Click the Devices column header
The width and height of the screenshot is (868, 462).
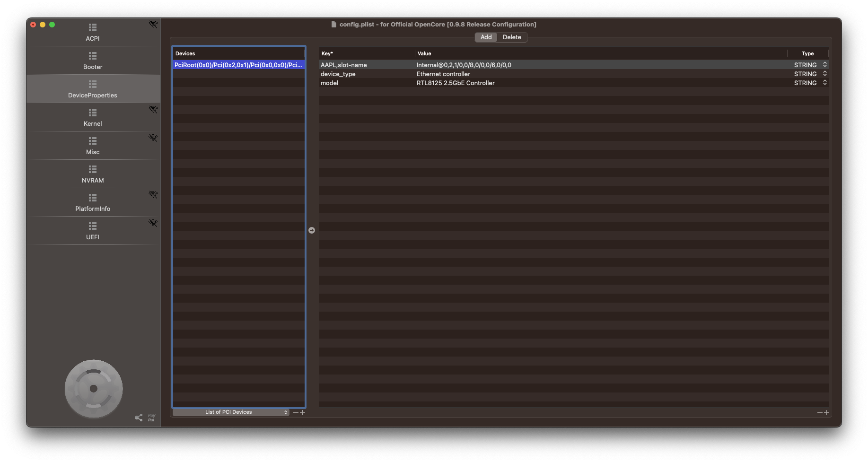coord(239,53)
